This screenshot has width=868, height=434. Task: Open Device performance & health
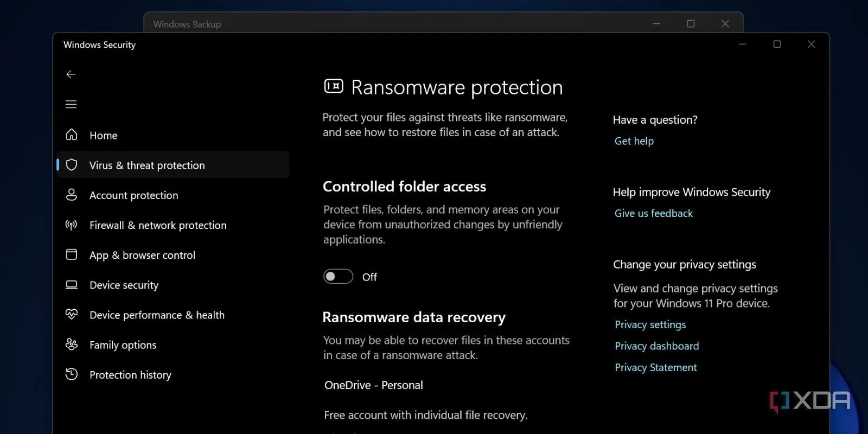pyautogui.click(x=173, y=315)
